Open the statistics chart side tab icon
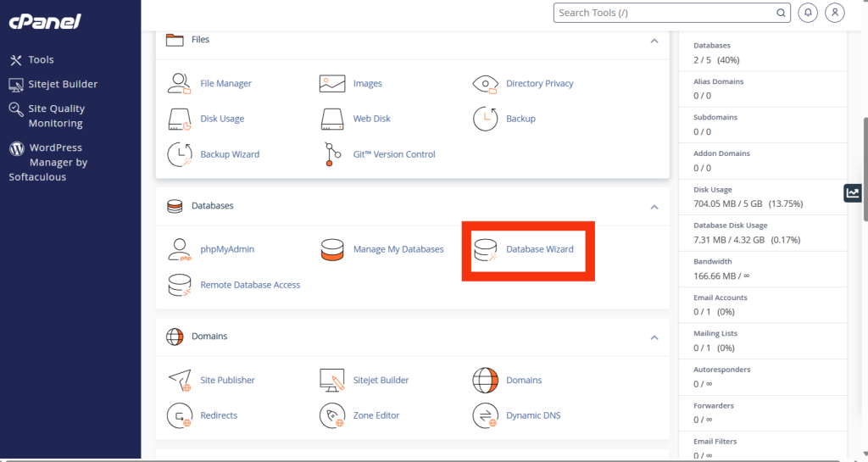This screenshot has height=462, width=868. (853, 193)
